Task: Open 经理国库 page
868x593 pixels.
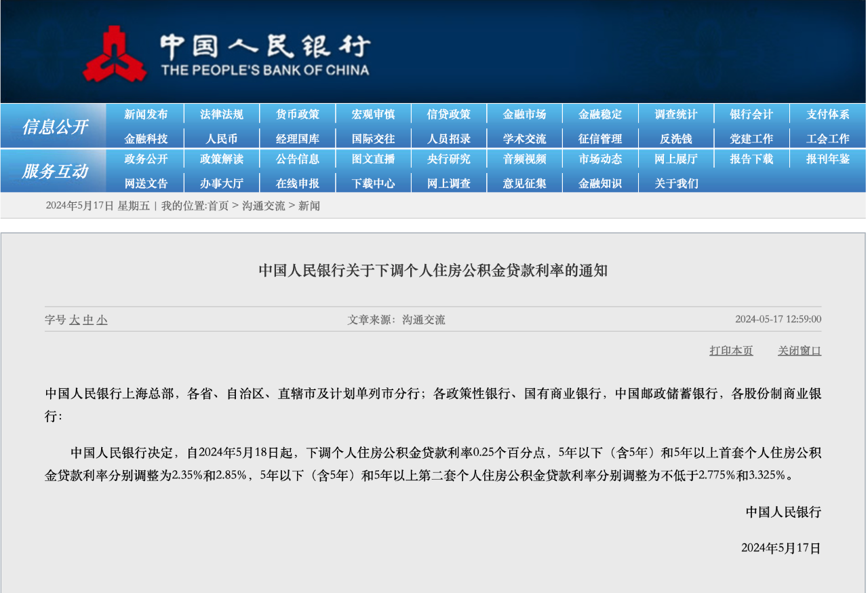Action: pos(298,139)
